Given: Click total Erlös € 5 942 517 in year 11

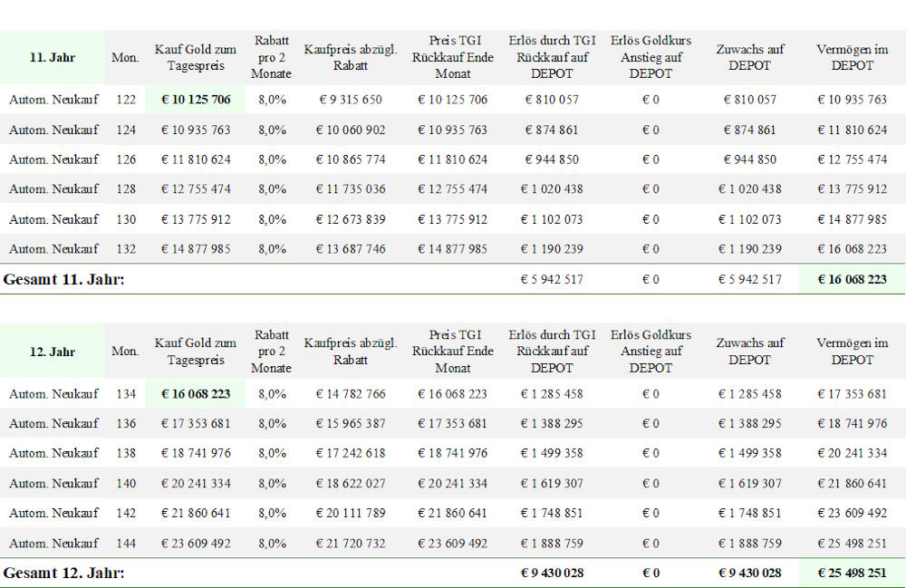Looking at the screenshot, I should pos(552,280).
